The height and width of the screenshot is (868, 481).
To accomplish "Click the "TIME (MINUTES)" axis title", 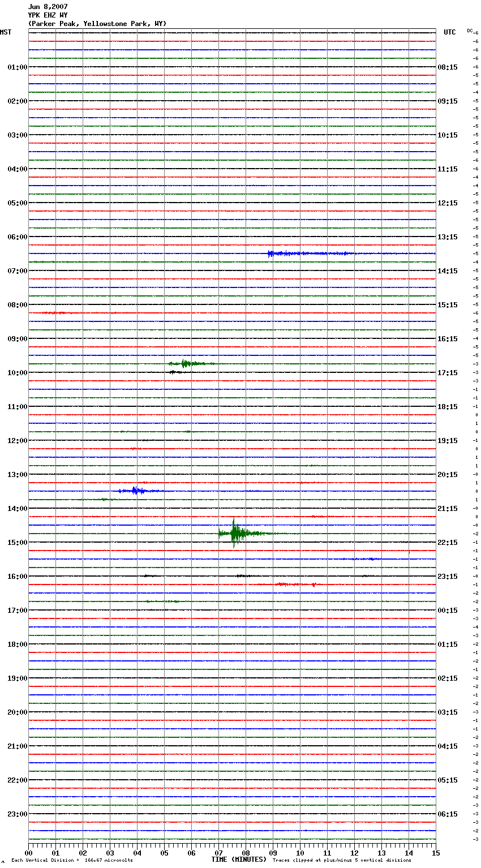I will (239, 860).
